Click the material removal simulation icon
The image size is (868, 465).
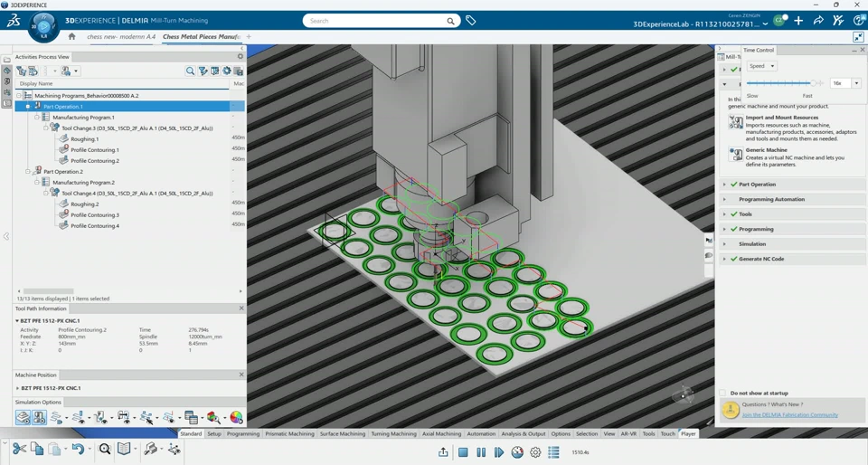(x=23, y=417)
